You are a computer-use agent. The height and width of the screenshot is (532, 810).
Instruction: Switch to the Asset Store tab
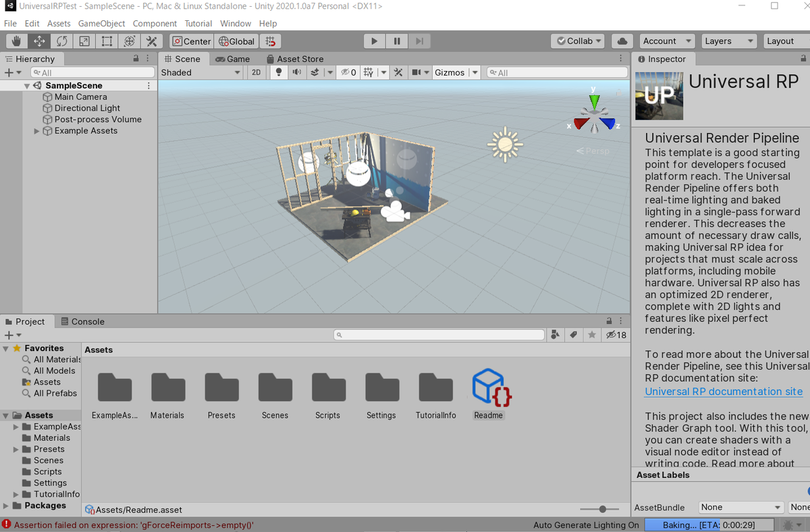click(295, 59)
